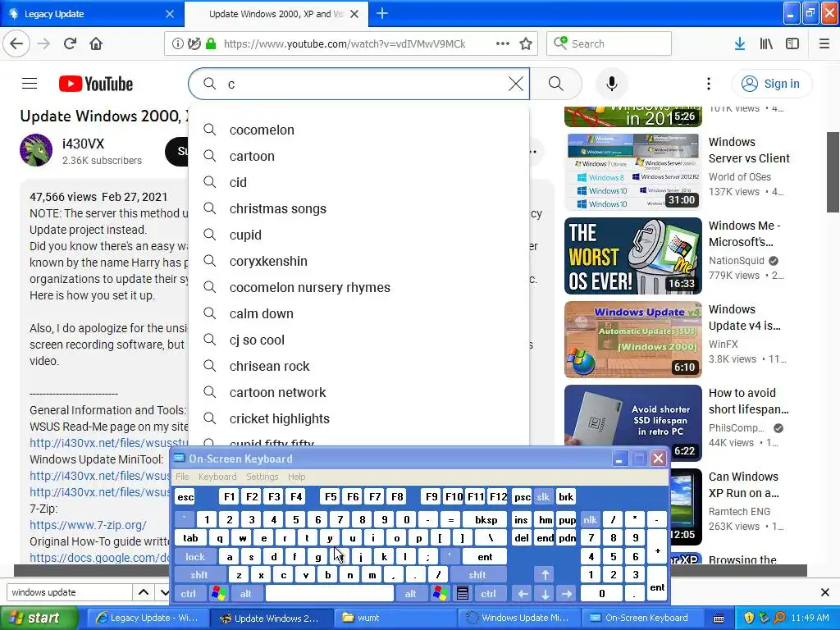
Task: Open the Windows Server vs Client thumbnail
Action: pos(632,172)
